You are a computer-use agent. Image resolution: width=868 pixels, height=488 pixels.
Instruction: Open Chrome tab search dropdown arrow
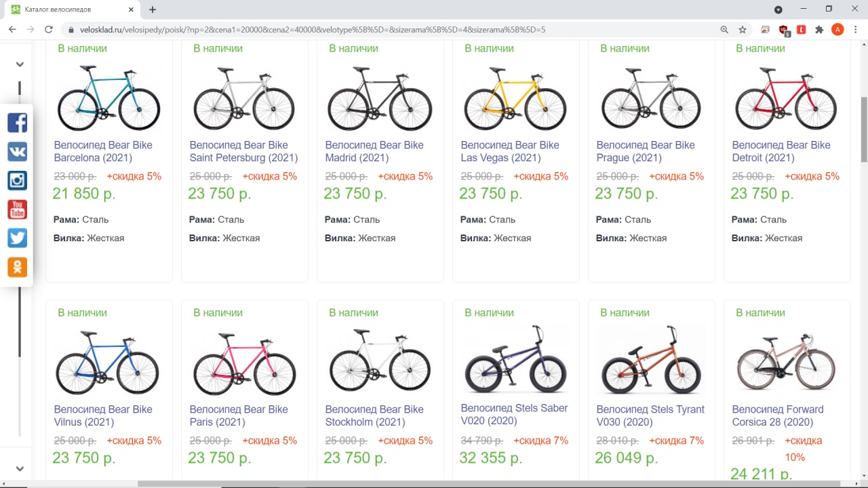tap(778, 9)
